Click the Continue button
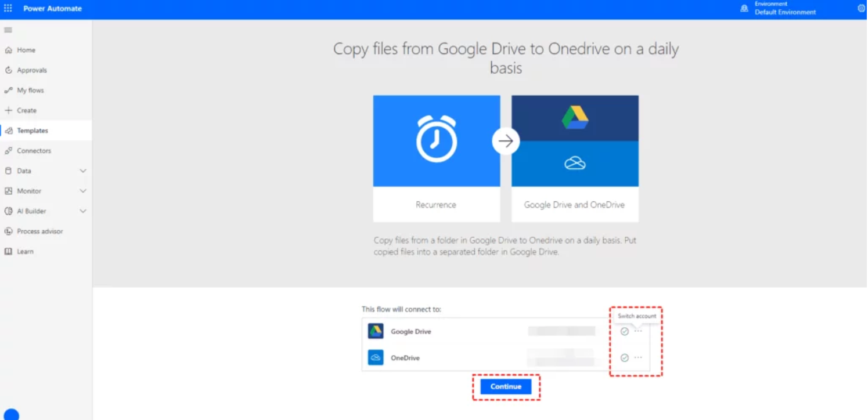The width and height of the screenshot is (868, 420). pyautogui.click(x=506, y=387)
